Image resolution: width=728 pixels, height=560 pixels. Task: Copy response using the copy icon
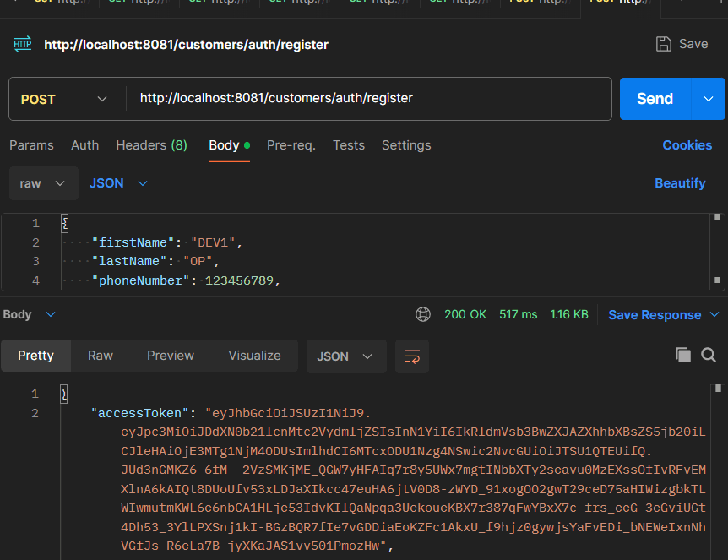[683, 355]
